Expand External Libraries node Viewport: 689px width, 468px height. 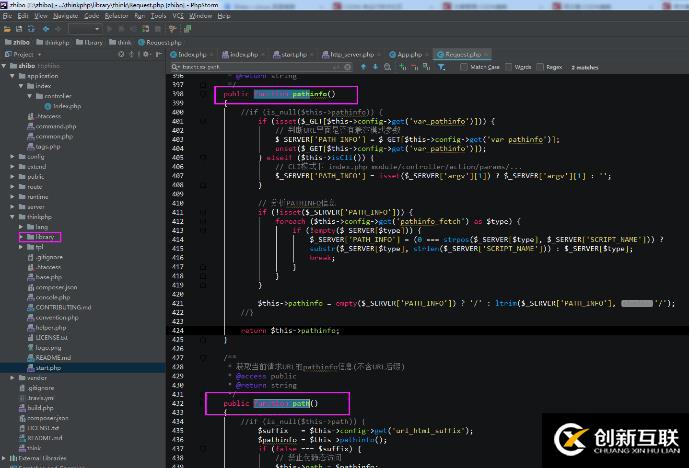click(x=4, y=458)
